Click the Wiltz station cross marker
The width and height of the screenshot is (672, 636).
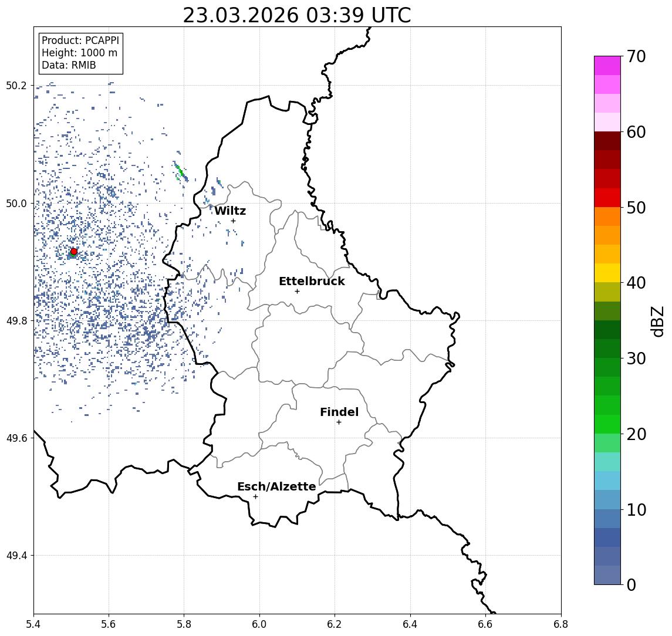coord(233,221)
